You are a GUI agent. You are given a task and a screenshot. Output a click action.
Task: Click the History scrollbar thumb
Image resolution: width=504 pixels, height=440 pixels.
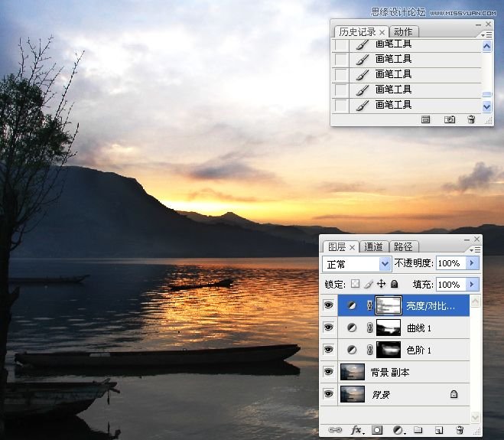pyautogui.click(x=487, y=94)
